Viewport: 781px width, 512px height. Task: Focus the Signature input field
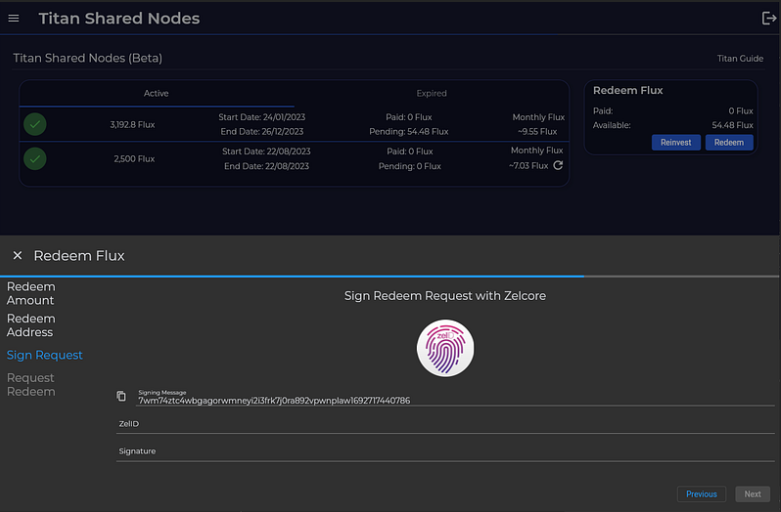click(x=445, y=452)
